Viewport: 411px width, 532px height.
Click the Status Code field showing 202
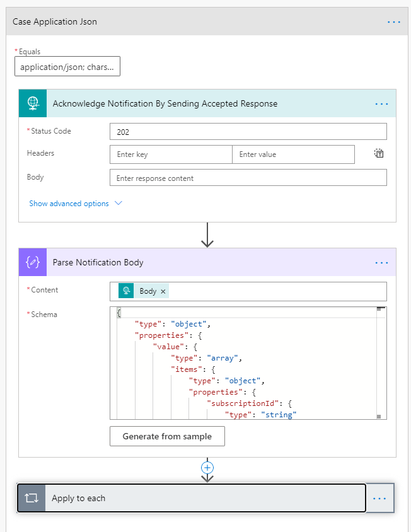point(248,131)
